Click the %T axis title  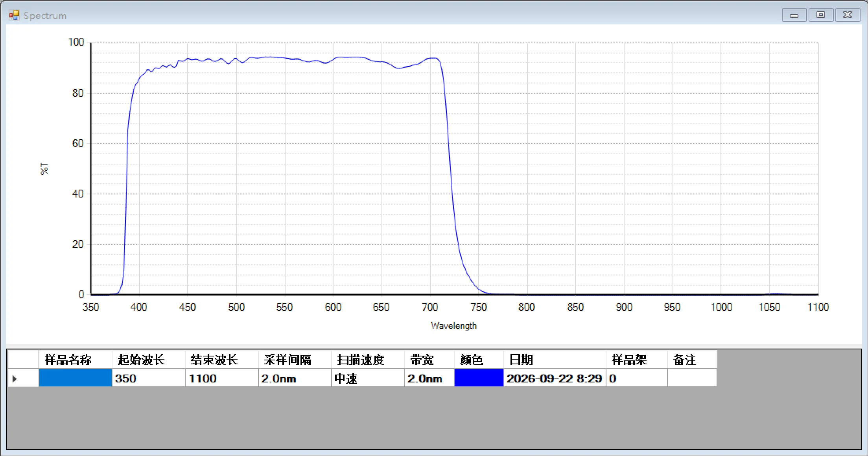click(44, 169)
